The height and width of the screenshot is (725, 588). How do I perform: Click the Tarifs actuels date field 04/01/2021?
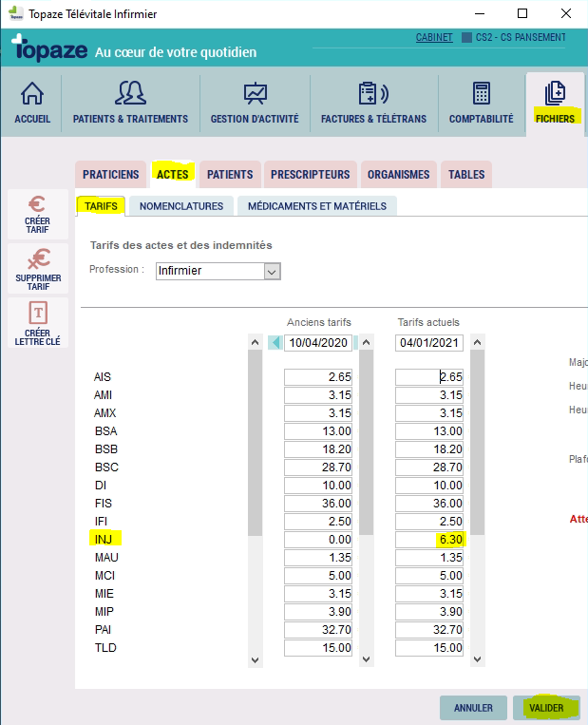click(429, 343)
